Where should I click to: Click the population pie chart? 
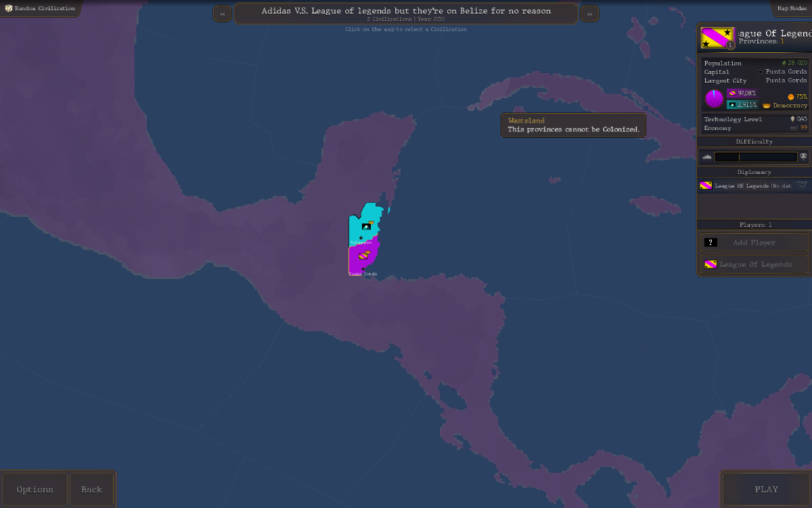[715, 99]
